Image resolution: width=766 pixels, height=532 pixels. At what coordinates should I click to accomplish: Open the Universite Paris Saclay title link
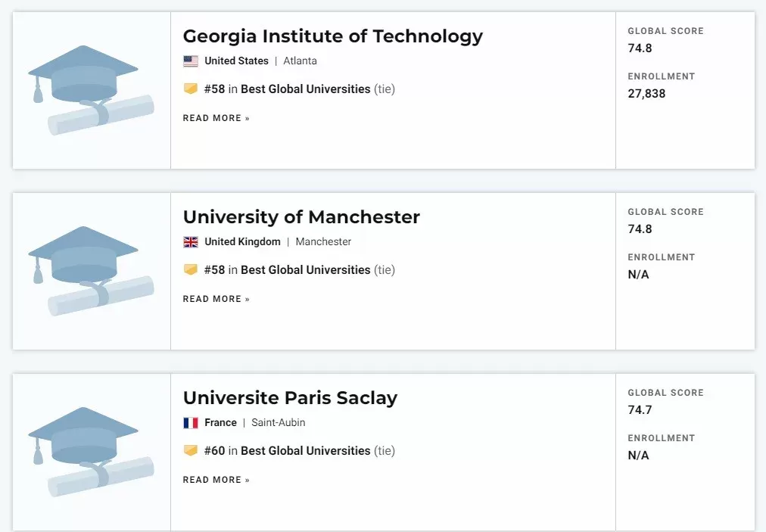click(290, 398)
